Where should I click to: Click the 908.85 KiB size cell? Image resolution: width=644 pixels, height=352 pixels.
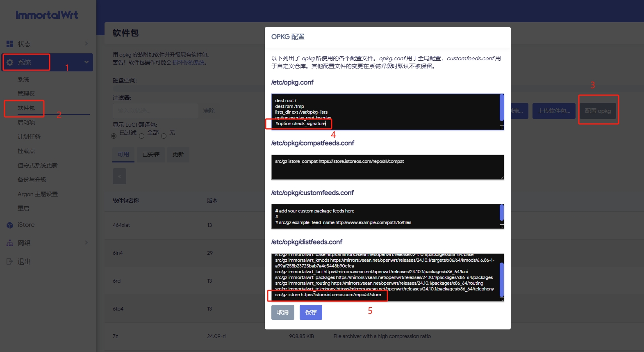tap(302, 336)
